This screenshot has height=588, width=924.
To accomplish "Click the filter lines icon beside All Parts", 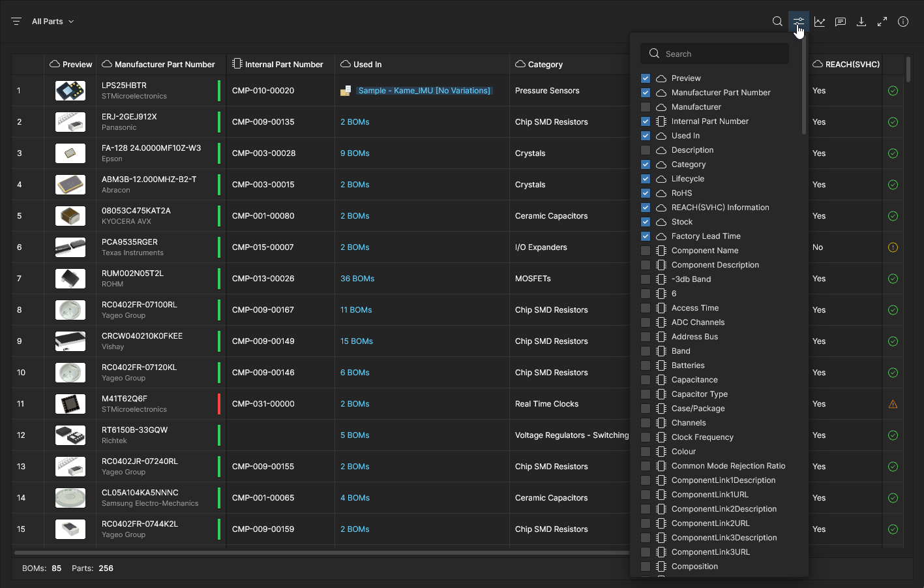I will 16,22.
